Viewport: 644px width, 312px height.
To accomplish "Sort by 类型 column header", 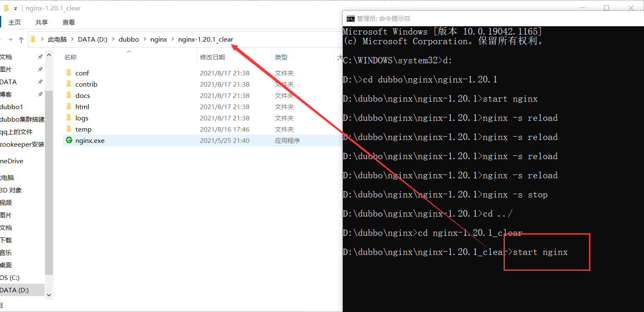I will (281, 57).
